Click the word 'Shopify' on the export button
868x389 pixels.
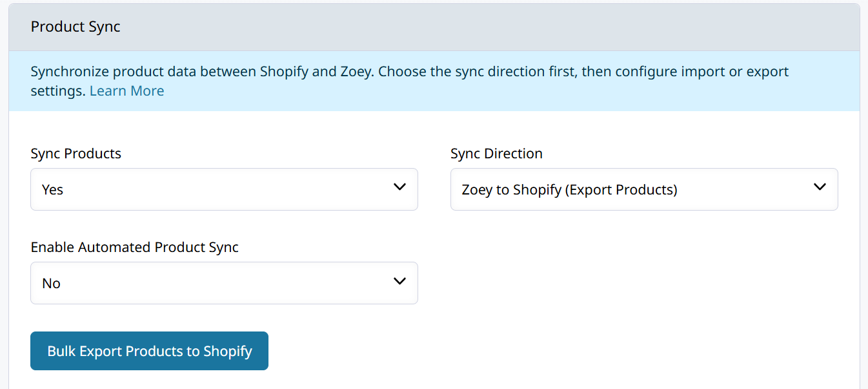[x=228, y=352]
